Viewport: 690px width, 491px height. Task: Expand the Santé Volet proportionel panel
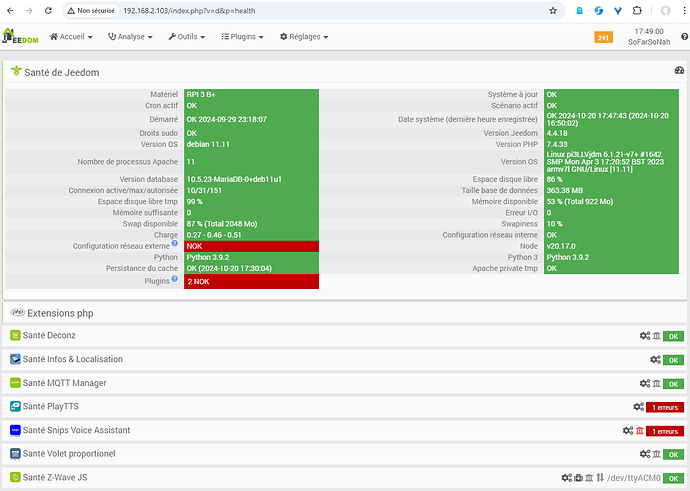pyautogui.click(x=345, y=454)
